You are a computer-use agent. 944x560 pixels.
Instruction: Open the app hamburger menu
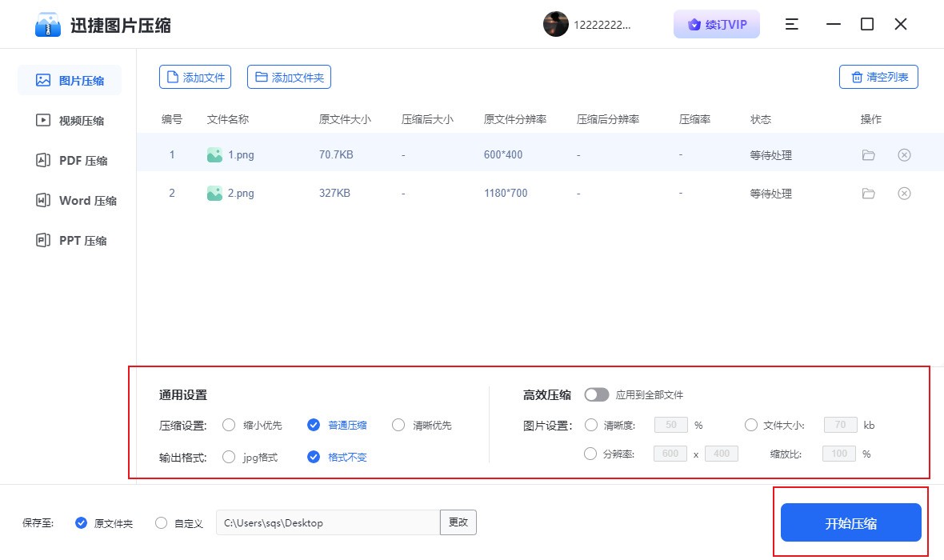pyautogui.click(x=791, y=24)
